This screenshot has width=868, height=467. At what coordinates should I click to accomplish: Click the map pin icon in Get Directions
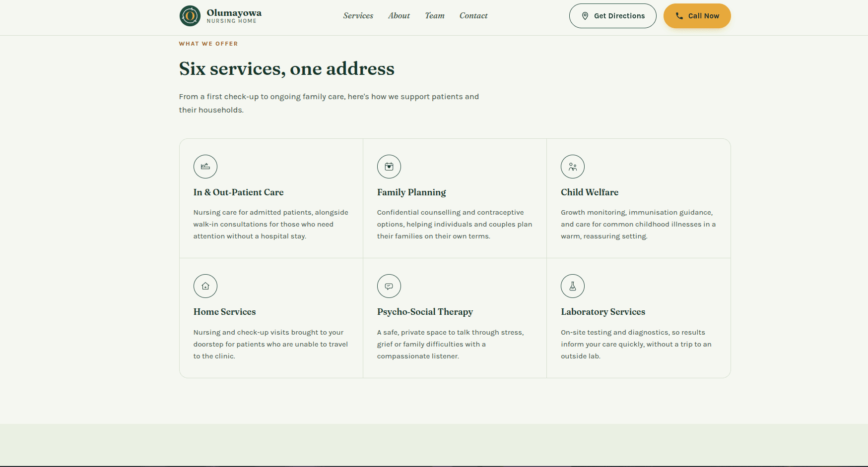pos(585,16)
